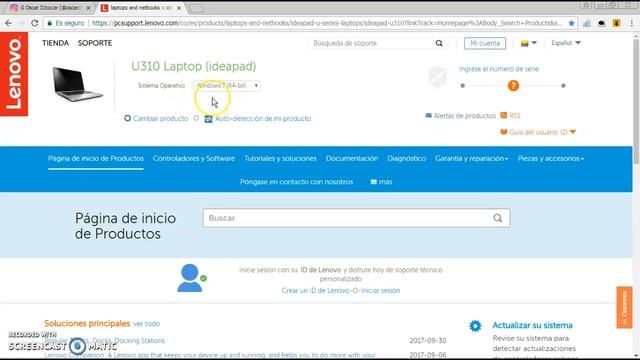Click Auto-detección de mi producto link
The width and height of the screenshot is (640, 360).
point(263,118)
